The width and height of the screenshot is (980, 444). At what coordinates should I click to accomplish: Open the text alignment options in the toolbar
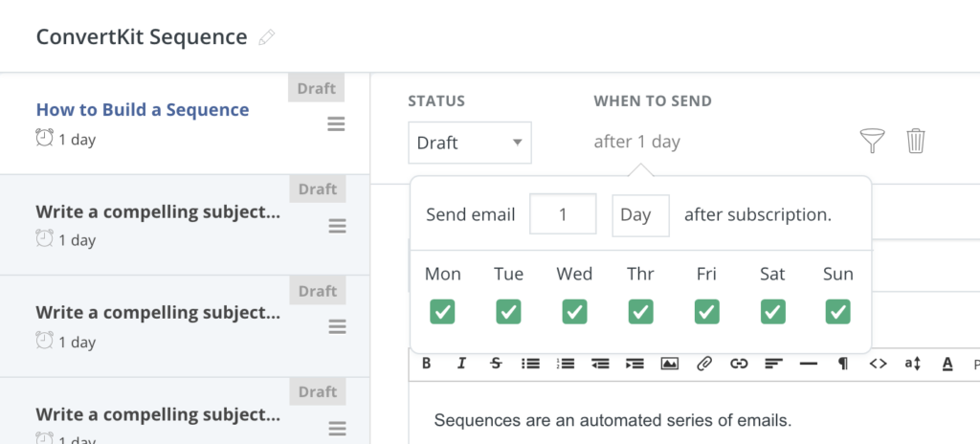click(x=773, y=364)
